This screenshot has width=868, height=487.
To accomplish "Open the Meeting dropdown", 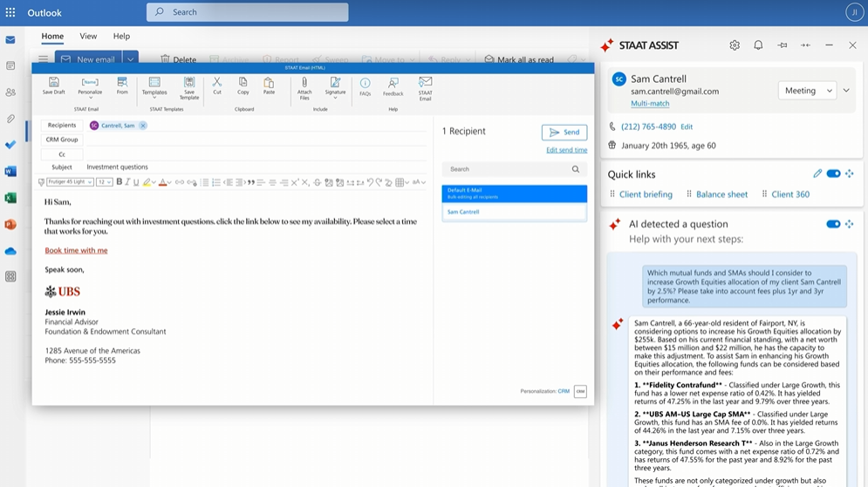I will tap(807, 90).
